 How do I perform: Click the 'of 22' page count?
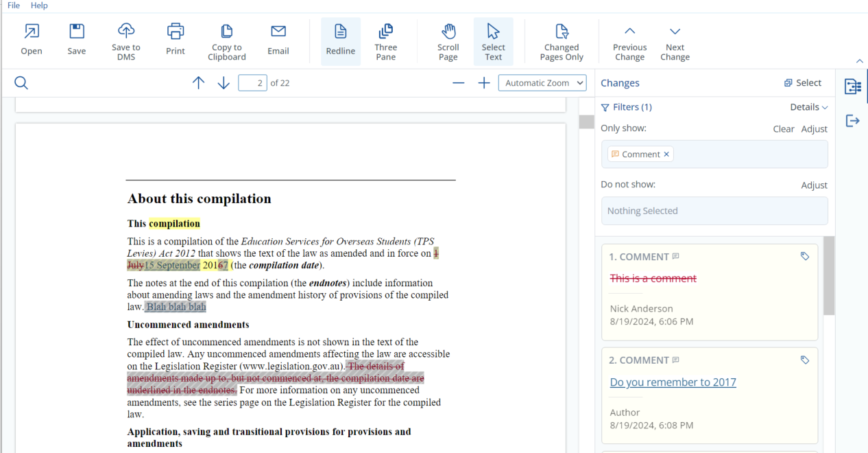pyautogui.click(x=280, y=83)
